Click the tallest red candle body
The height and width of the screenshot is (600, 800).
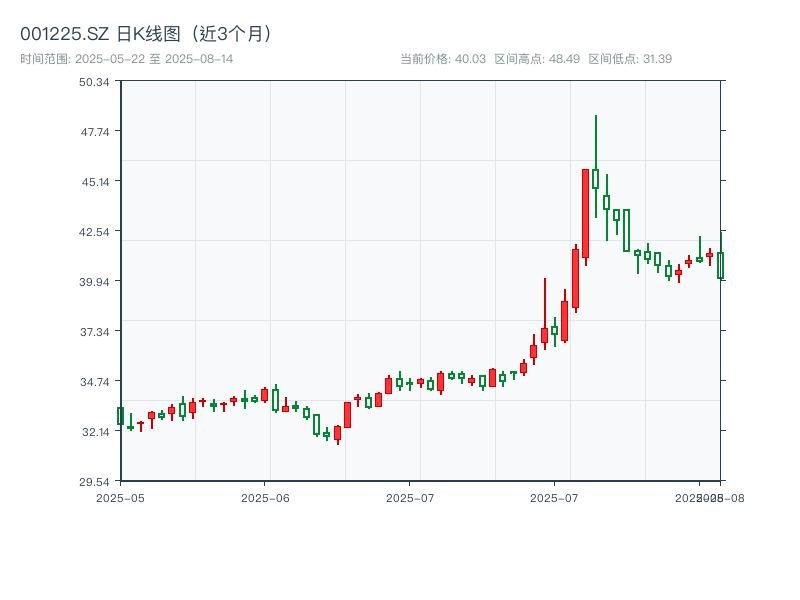coord(586,213)
